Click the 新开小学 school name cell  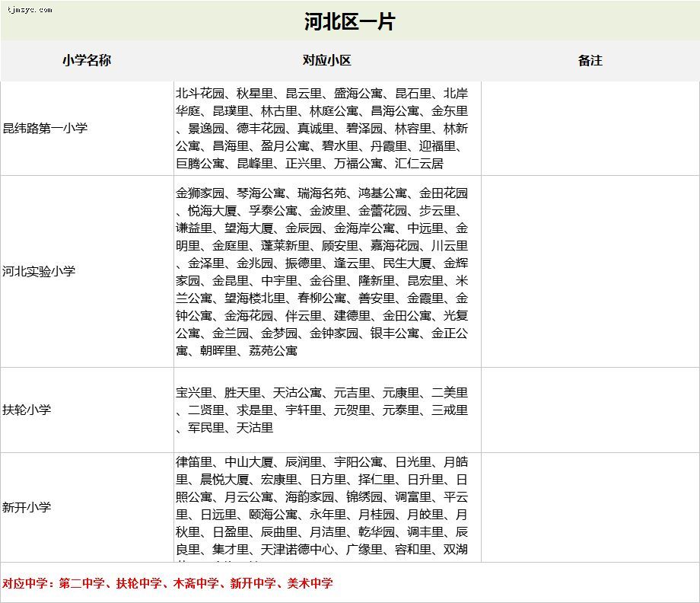pyautogui.click(x=27, y=507)
